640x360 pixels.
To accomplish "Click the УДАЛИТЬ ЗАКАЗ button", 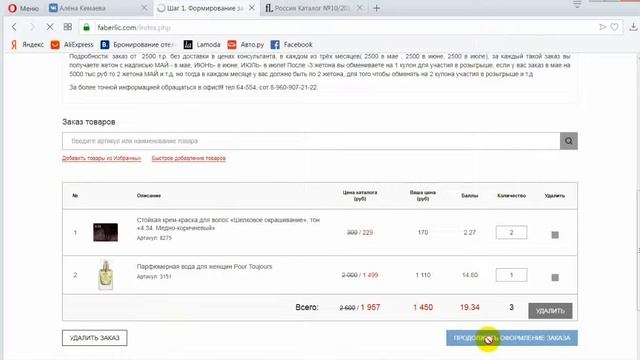I will coord(95,338).
